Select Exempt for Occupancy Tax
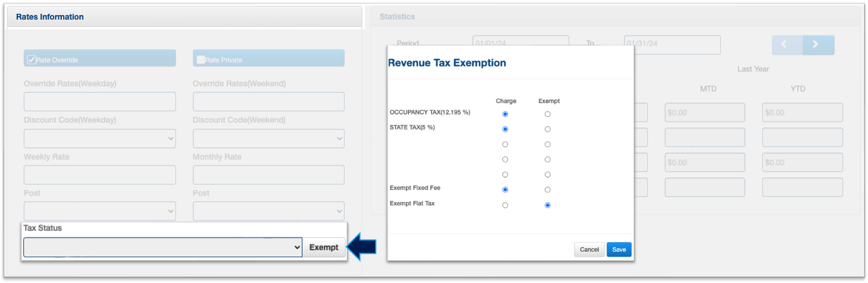The height and width of the screenshot is (283, 868). (547, 114)
